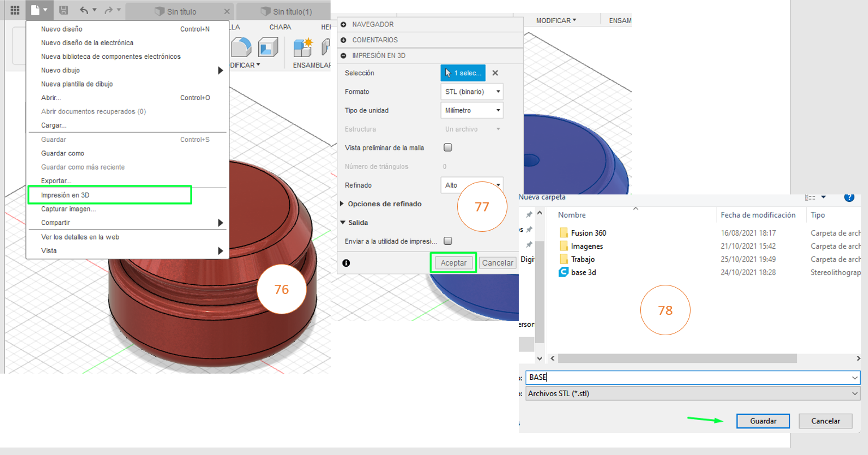Toggle Vista preliminar de la malla checkbox
Viewport: 868px width, 455px height.
tap(448, 148)
